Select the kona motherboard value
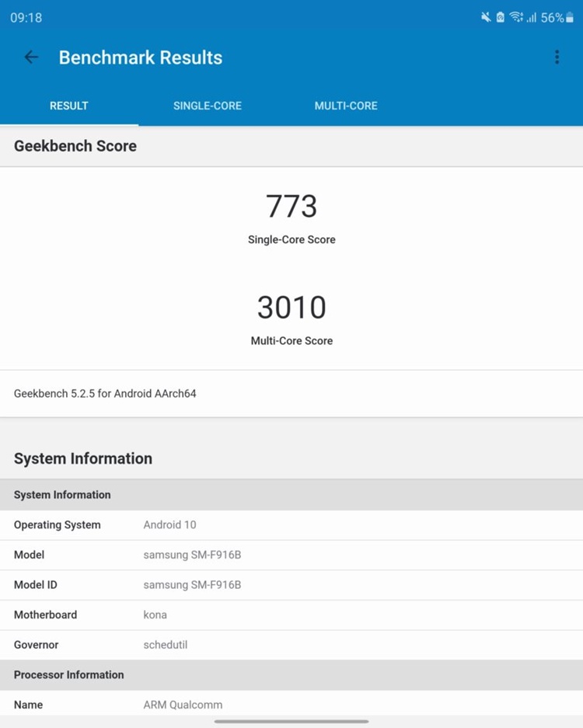This screenshot has height=728, width=583. point(155,615)
